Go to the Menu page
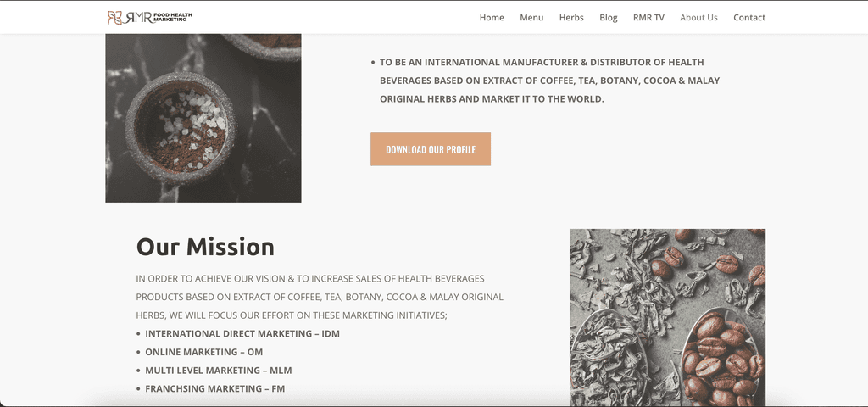 pos(531,18)
